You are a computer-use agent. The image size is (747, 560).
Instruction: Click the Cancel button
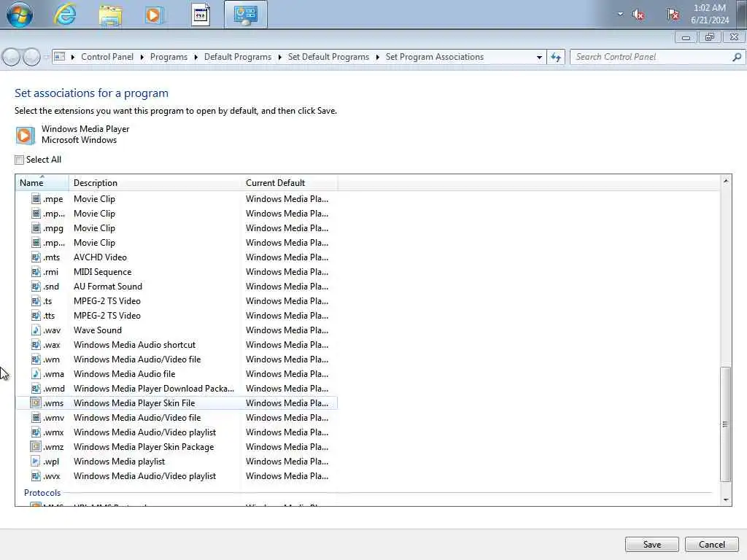[x=712, y=544]
